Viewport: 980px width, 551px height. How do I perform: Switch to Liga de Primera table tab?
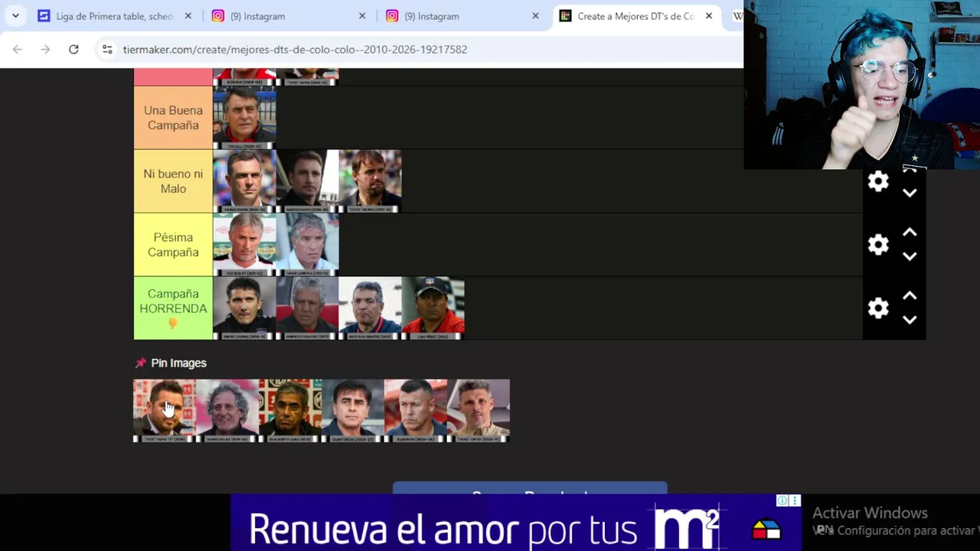coord(115,16)
